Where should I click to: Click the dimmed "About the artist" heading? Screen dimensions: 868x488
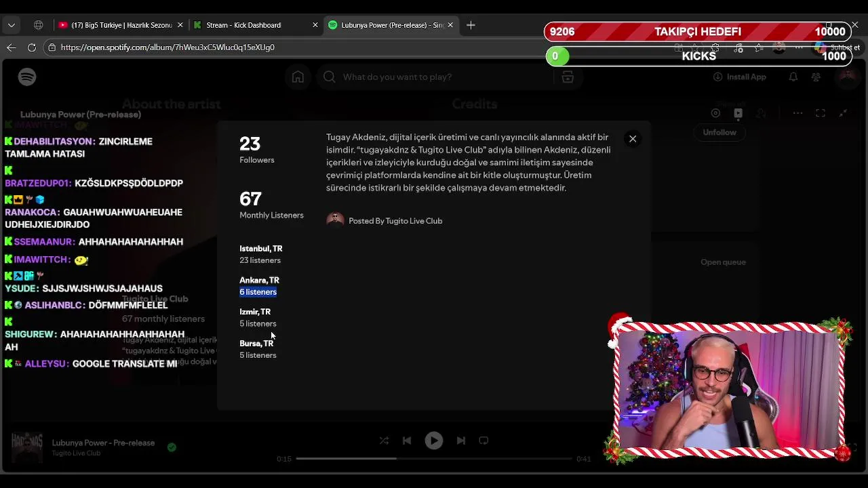click(172, 104)
